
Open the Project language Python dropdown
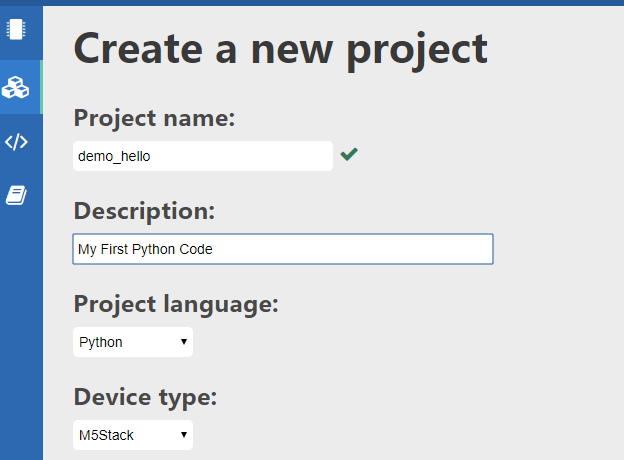point(133,342)
